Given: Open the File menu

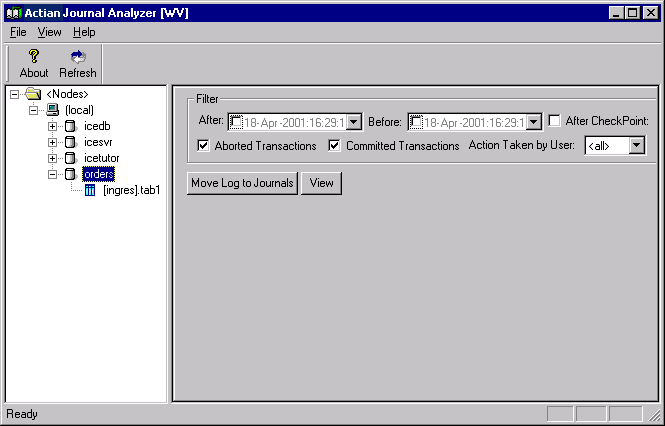Looking at the screenshot, I should (x=18, y=32).
